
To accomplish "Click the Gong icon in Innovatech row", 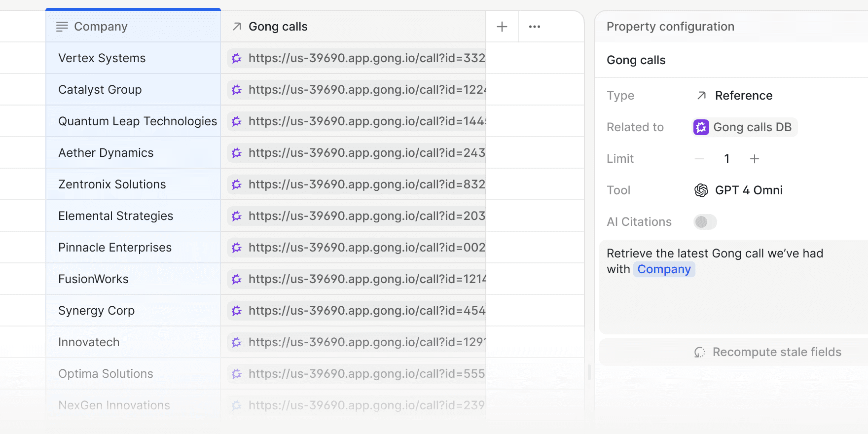I will click(237, 342).
